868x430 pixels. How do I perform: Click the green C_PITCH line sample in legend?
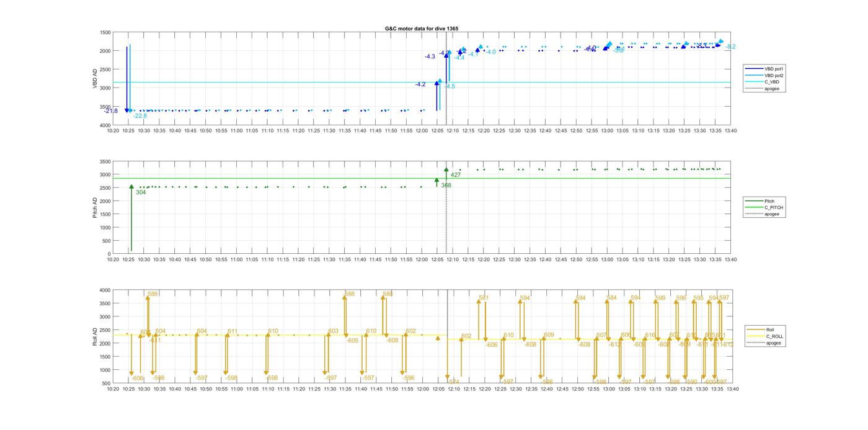click(755, 207)
